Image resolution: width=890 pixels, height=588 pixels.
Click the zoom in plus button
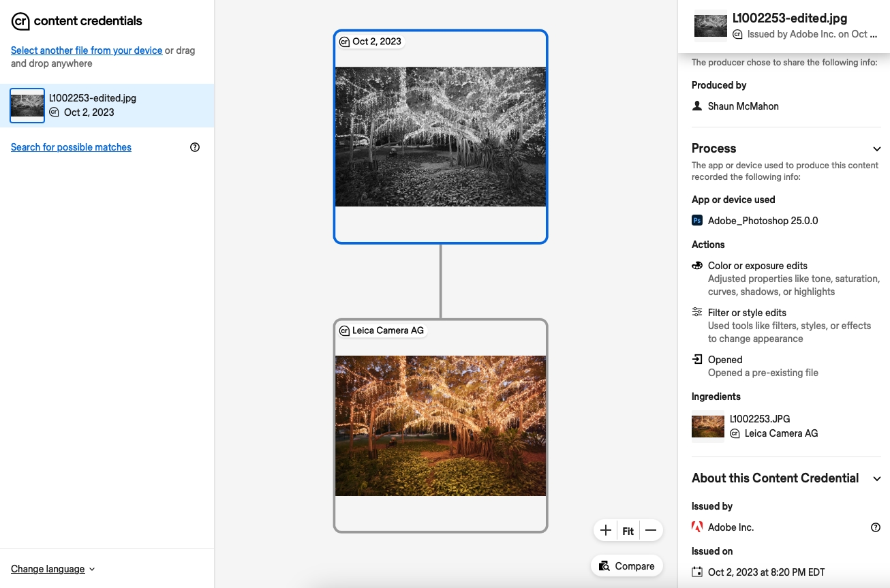[x=605, y=530]
